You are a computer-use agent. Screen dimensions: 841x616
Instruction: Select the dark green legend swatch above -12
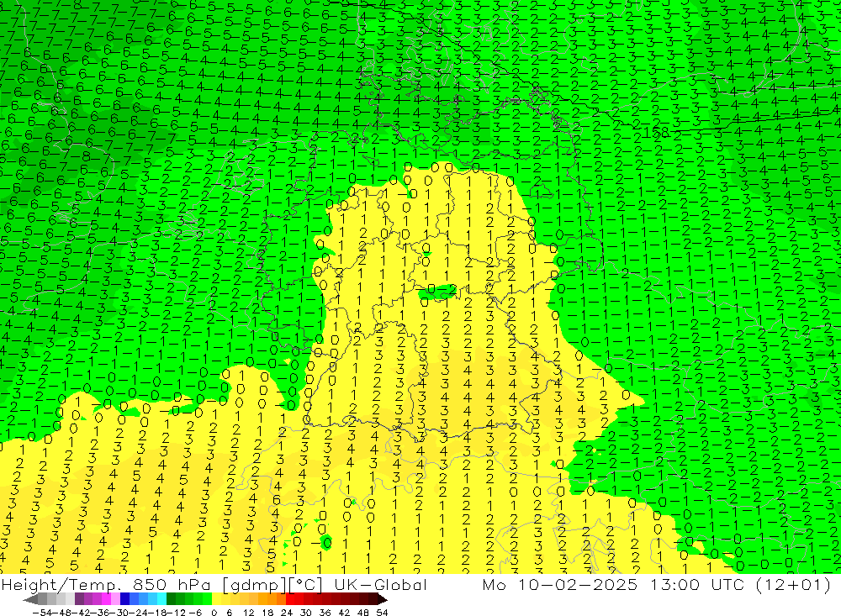coord(171,599)
